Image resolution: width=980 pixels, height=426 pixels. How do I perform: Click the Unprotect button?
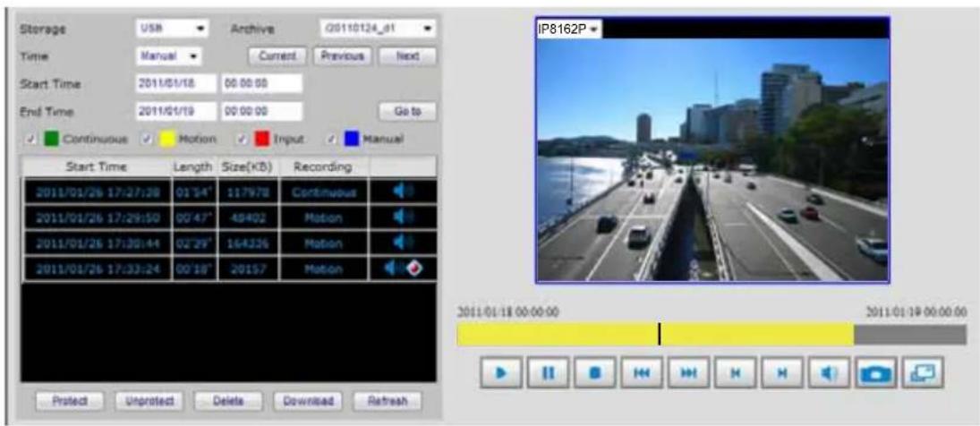coord(149,400)
